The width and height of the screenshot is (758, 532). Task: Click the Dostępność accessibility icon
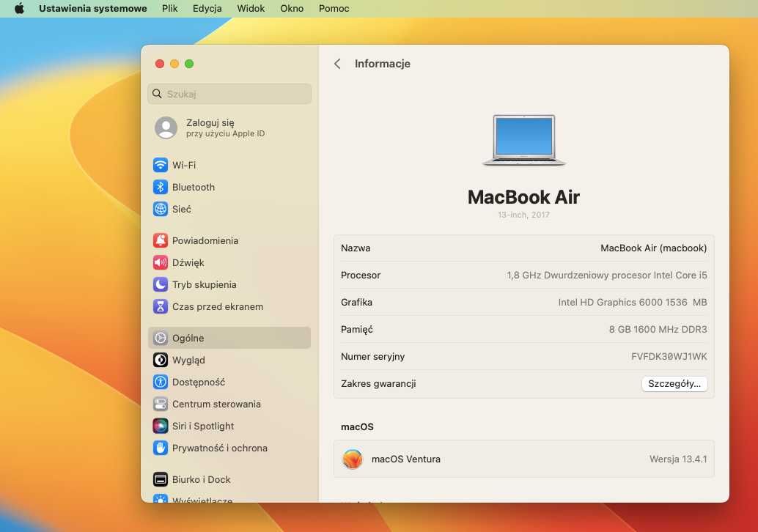161,383
